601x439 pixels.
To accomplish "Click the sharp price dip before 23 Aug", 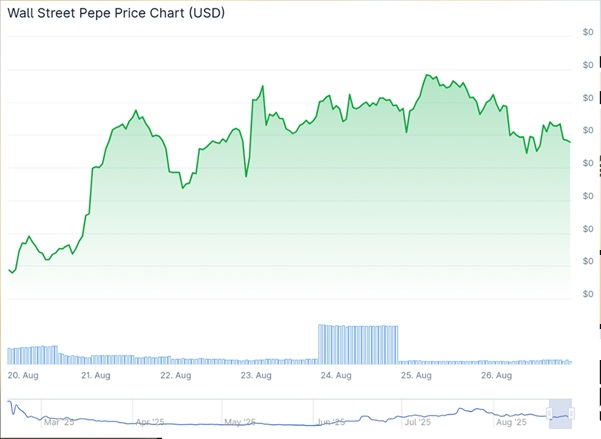I will (245, 177).
